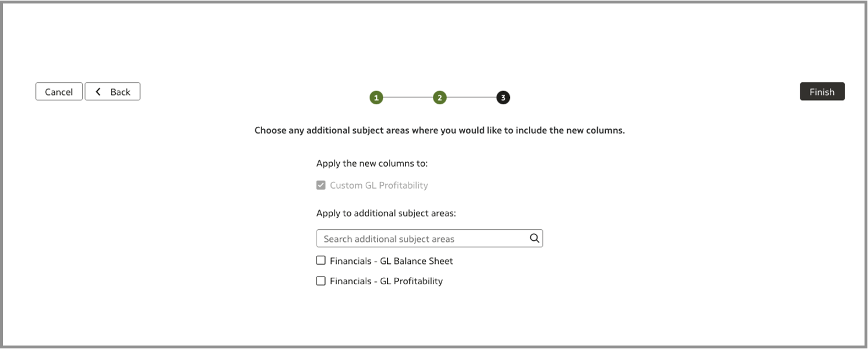Image resolution: width=868 pixels, height=349 pixels.
Task: Toggle the greyed Custom GL Profitability checkbox
Action: 321,185
